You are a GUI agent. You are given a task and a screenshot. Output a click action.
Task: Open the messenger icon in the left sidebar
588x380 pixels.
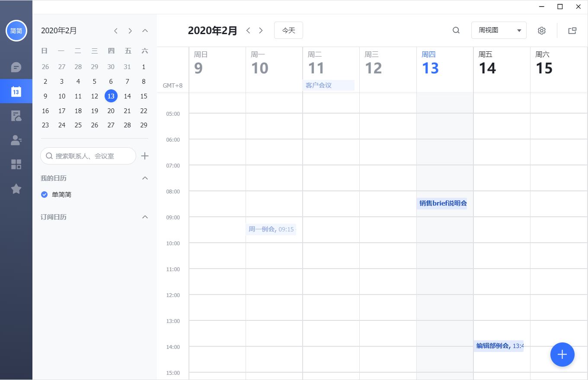(16, 67)
